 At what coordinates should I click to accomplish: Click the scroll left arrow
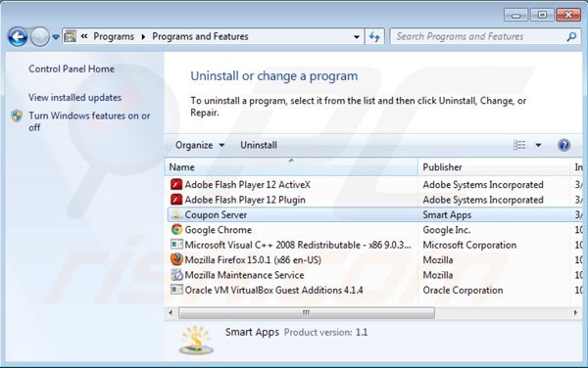point(171,312)
